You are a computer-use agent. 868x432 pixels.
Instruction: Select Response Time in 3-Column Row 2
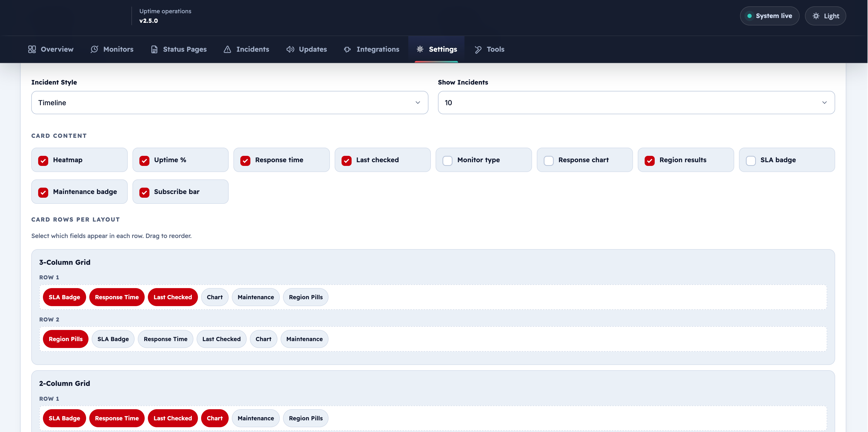coord(165,339)
